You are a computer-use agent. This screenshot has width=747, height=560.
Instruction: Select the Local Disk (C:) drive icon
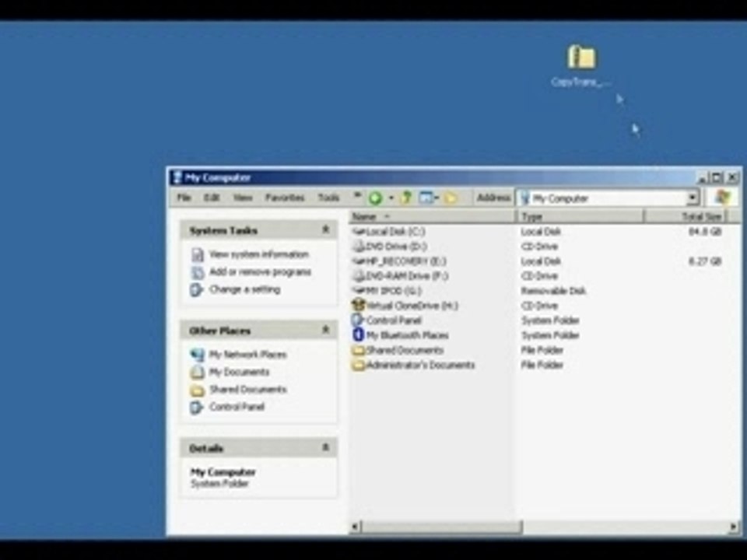tap(358, 232)
